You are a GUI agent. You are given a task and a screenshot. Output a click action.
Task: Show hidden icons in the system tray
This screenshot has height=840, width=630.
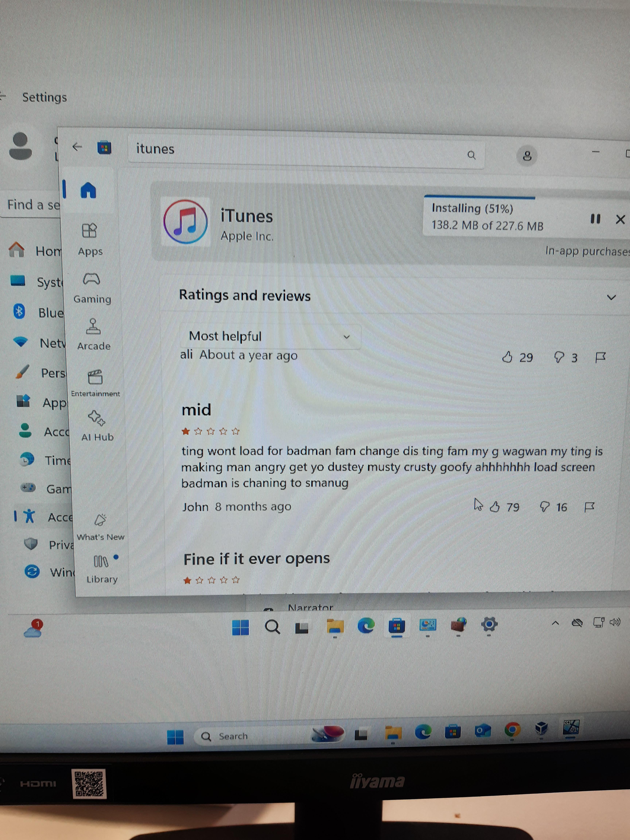coord(555,623)
